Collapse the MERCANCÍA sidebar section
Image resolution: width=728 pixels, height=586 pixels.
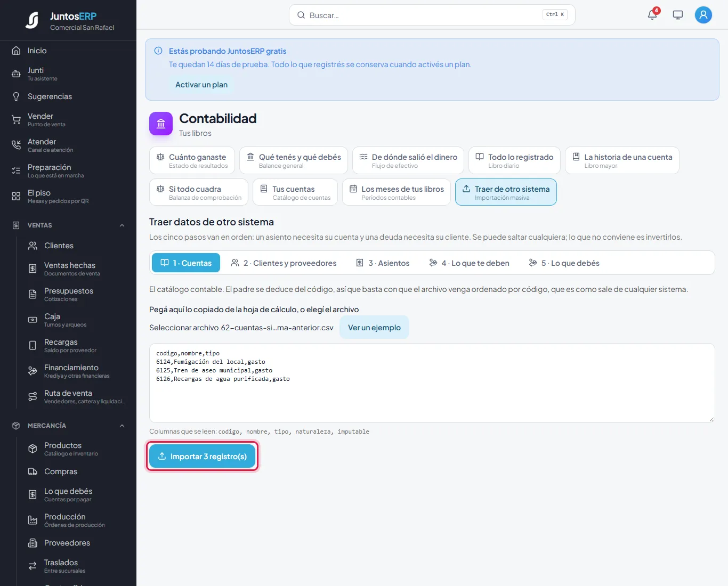click(122, 426)
